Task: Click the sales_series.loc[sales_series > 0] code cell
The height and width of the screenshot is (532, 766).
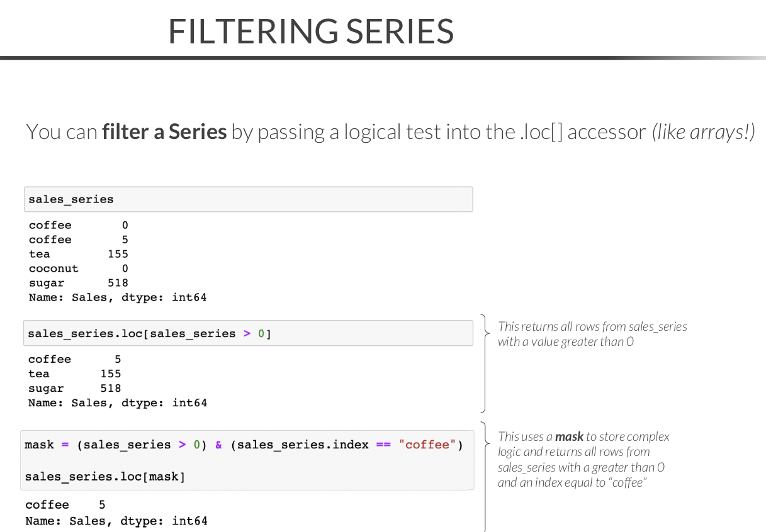Action: (x=248, y=333)
